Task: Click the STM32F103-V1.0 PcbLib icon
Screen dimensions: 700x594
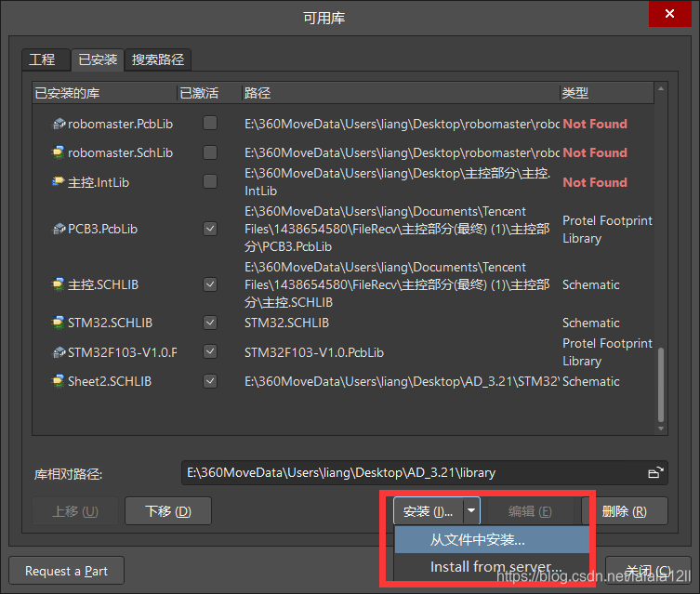Action: [59, 352]
